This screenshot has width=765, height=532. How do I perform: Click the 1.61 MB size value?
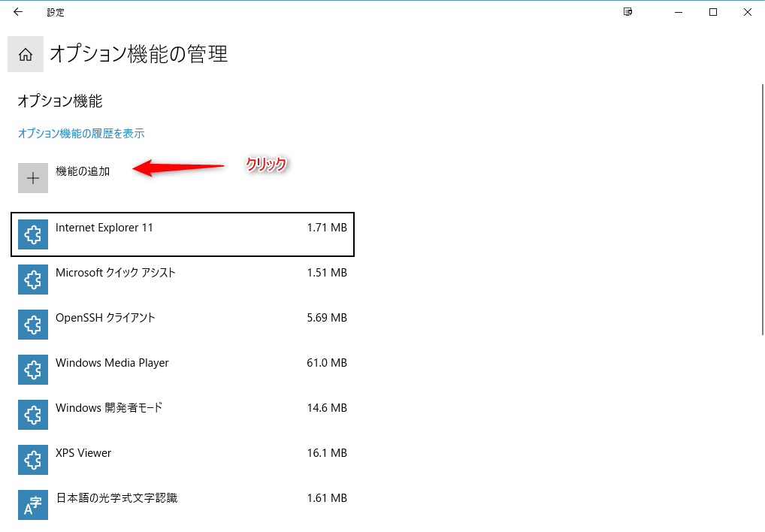327,498
